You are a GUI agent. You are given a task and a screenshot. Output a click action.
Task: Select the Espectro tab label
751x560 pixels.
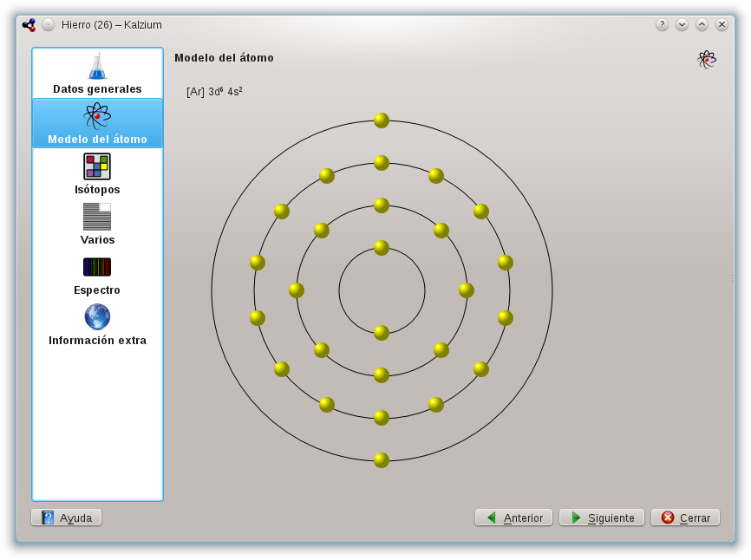[x=97, y=290]
